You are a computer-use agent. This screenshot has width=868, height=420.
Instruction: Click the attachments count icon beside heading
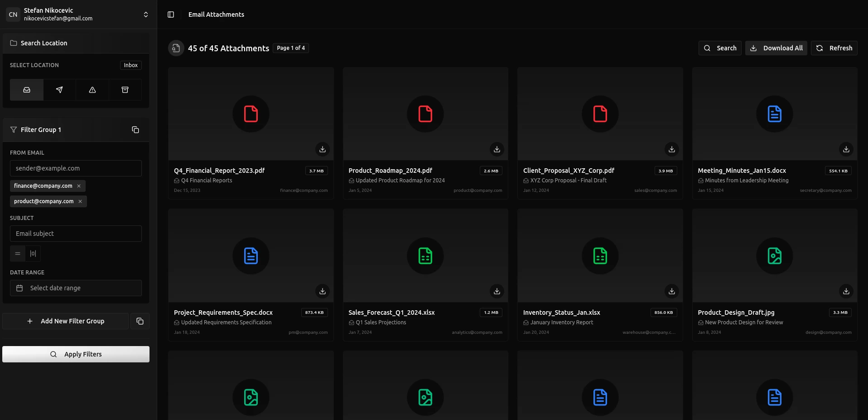pyautogui.click(x=176, y=48)
